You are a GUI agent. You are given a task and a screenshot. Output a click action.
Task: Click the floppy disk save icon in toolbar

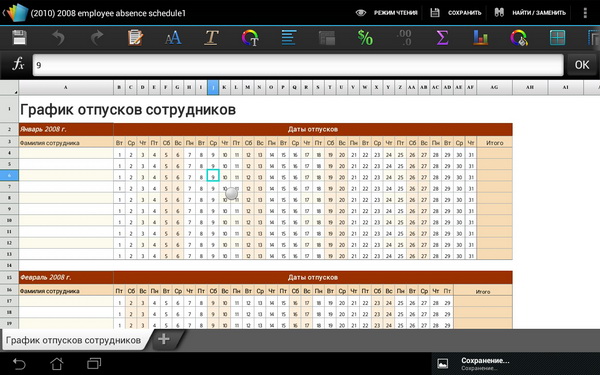tap(19, 38)
